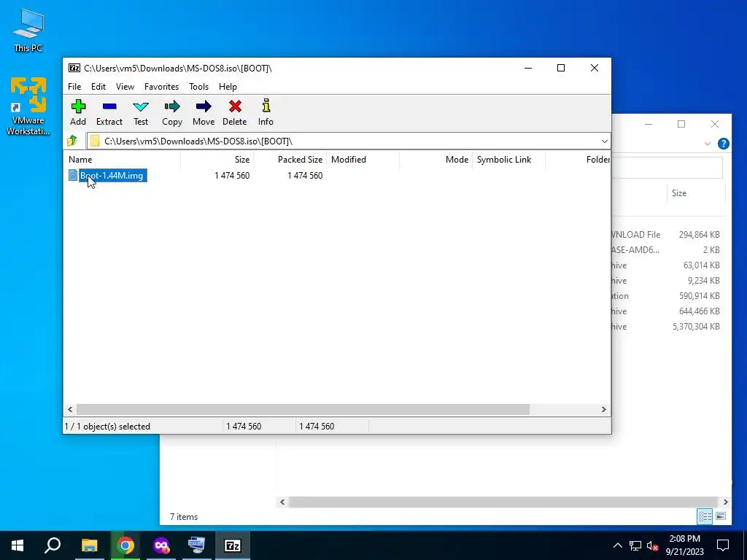This screenshot has width=747, height=560.
Task: Sort by the Name column header
Action: pyautogui.click(x=122, y=160)
